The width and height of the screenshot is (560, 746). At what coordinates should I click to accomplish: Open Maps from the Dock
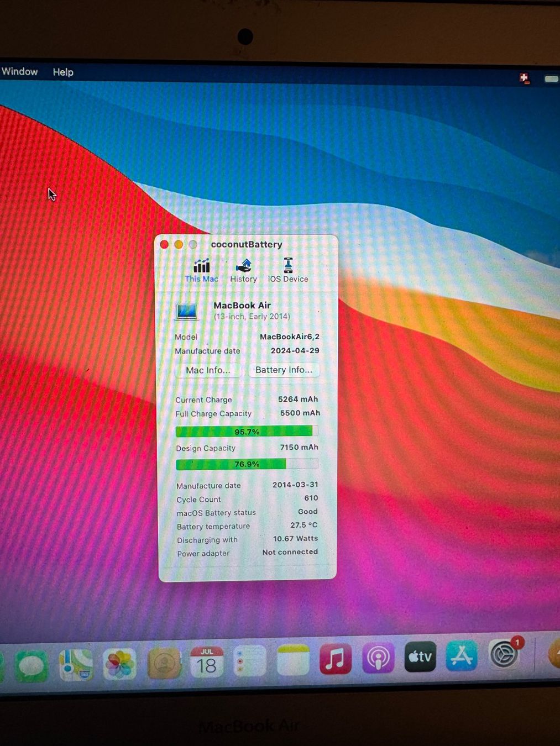pos(76,665)
